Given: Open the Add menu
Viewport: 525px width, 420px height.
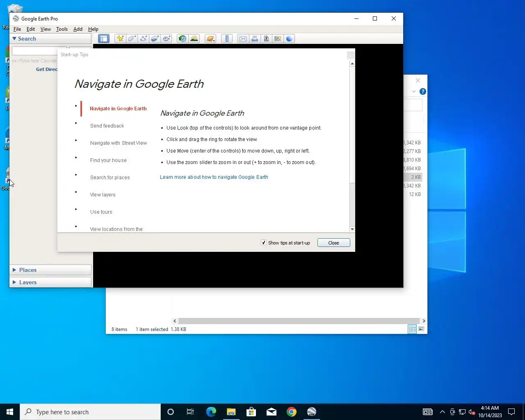Looking at the screenshot, I should (x=78, y=29).
